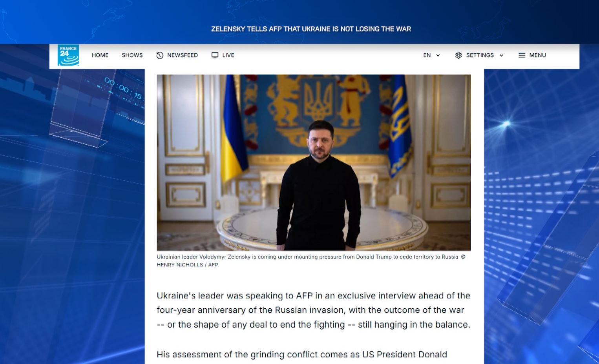Click the SETTINGS text label
Screen dimensions: 599x364
(480, 55)
